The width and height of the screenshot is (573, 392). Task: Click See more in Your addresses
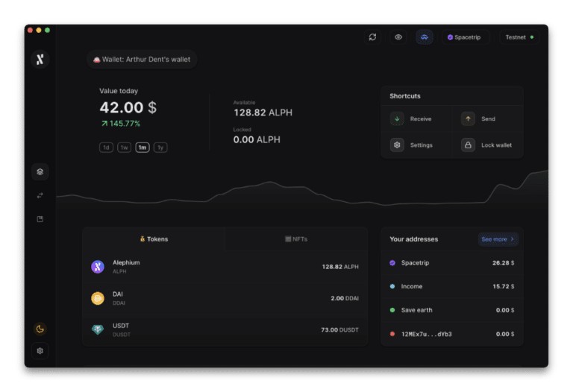point(498,239)
